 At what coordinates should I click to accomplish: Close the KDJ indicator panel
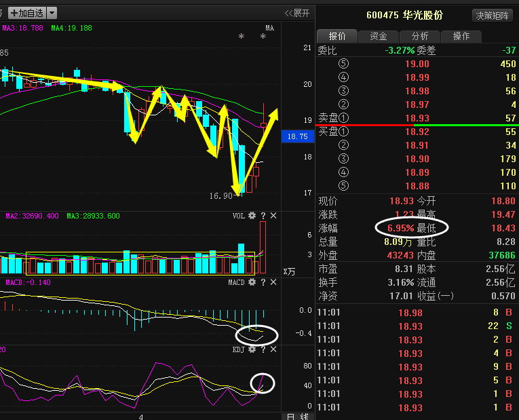click(273, 349)
